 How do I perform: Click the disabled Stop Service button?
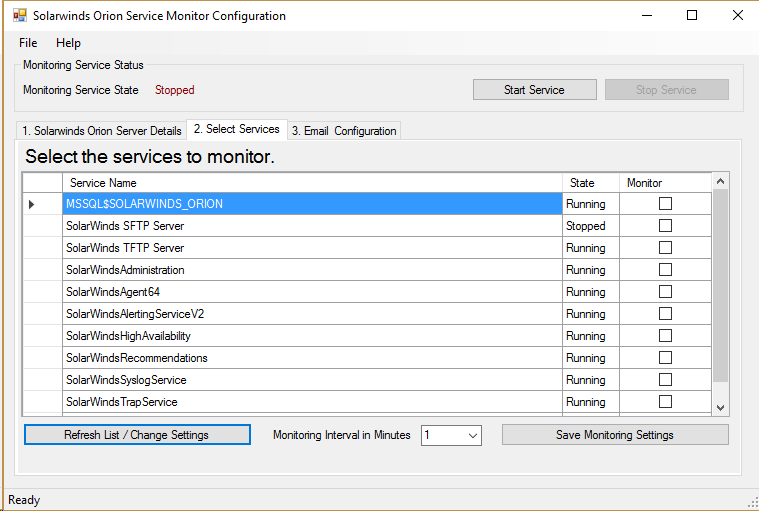click(x=667, y=90)
